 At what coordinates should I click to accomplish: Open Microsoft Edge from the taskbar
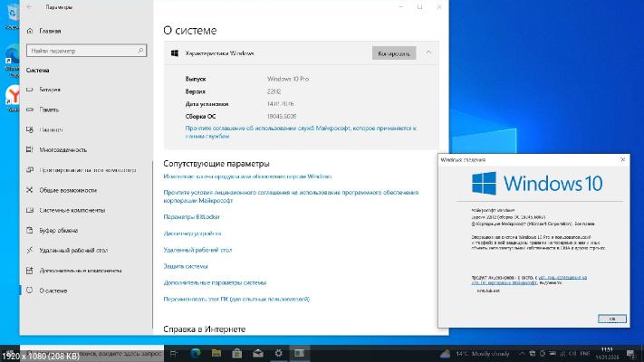coord(195,352)
